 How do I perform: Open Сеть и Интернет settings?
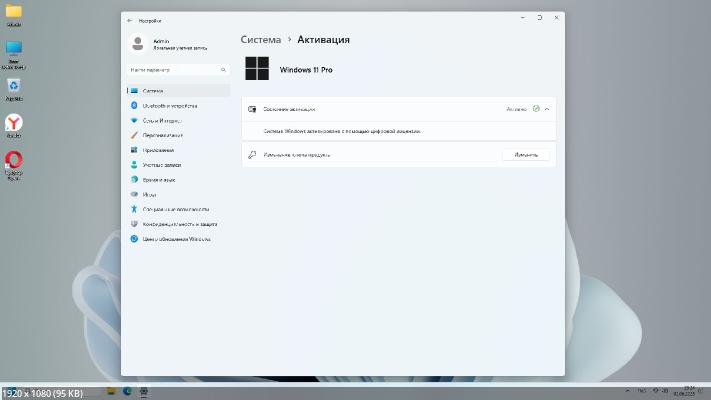(178, 121)
